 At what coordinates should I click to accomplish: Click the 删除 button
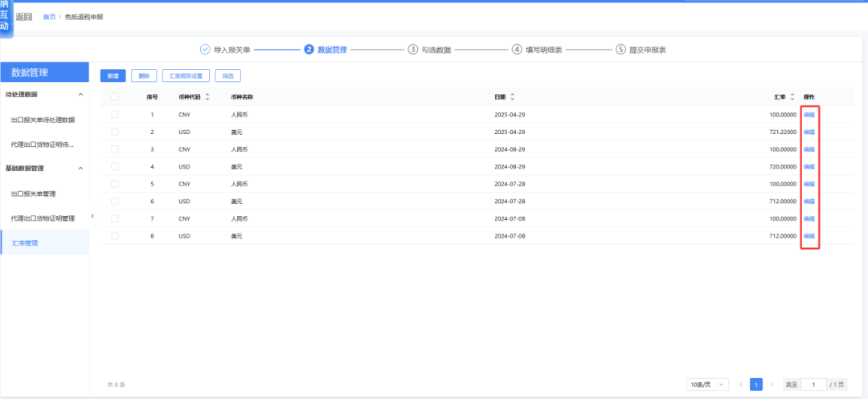(144, 75)
